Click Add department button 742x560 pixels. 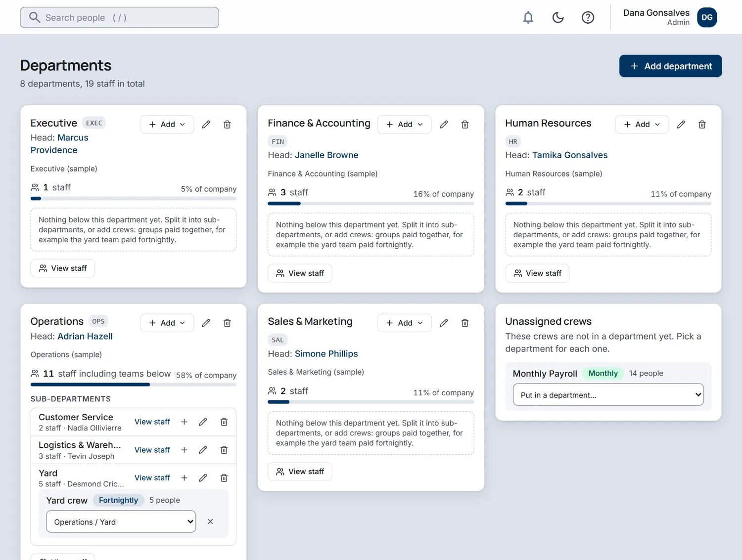pos(670,66)
